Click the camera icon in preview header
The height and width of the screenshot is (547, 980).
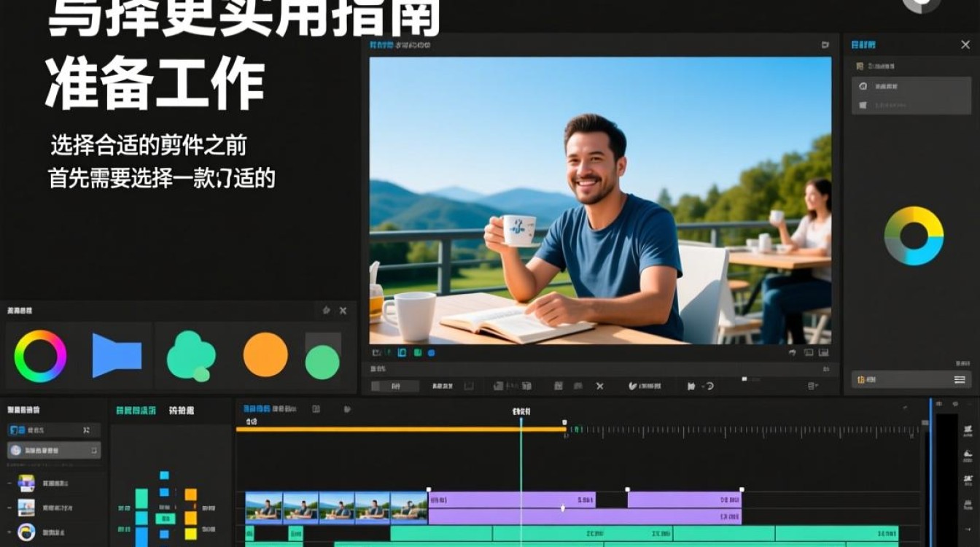coord(825,44)
